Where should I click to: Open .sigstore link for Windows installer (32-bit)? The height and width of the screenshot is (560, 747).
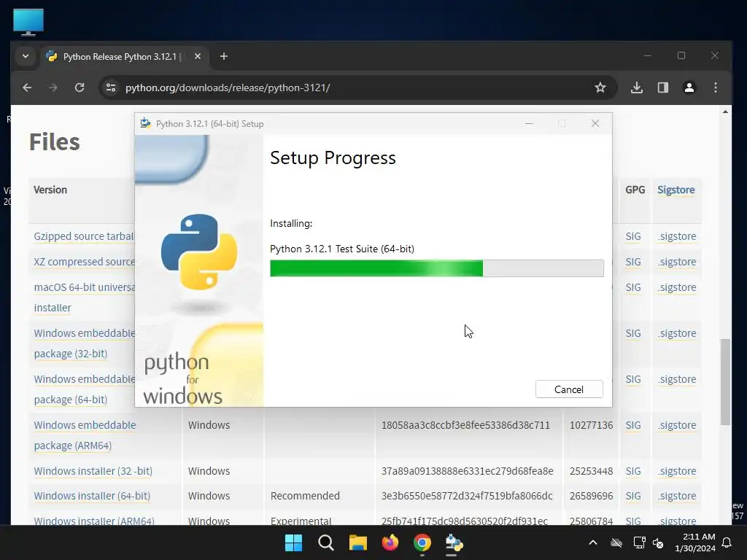677,471
